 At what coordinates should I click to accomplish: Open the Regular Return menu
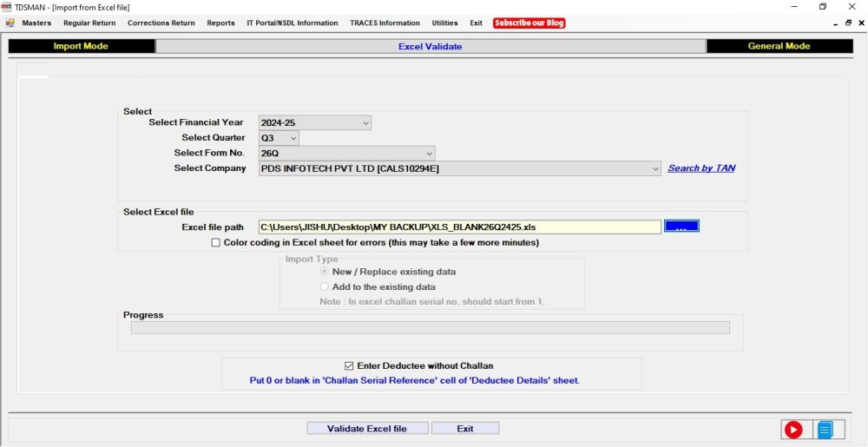pos(89,23)
